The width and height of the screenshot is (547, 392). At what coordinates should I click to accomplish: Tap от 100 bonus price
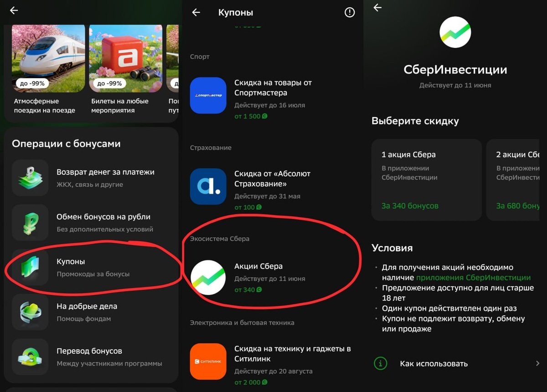point(248,207)
